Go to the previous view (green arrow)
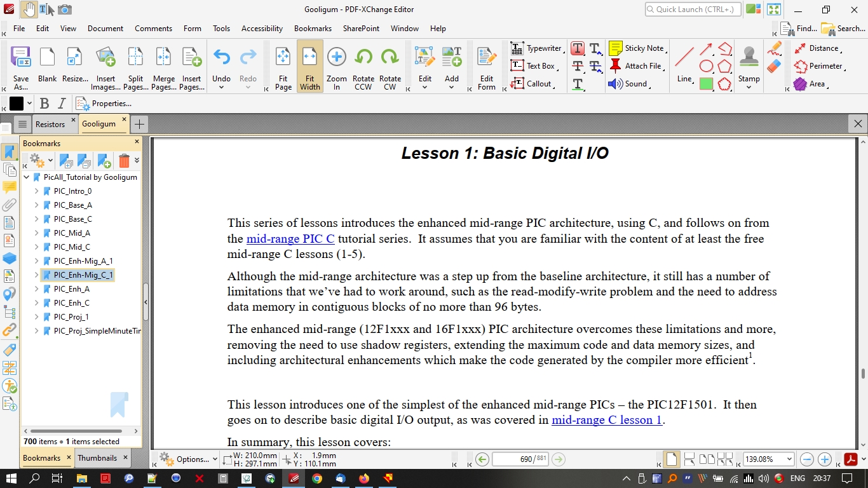 [482, 459]
